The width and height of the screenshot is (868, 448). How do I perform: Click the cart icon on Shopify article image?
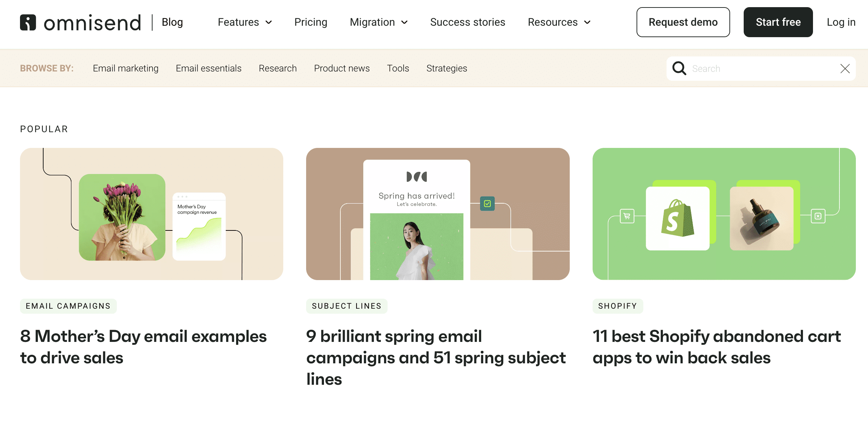coord(627,214)
